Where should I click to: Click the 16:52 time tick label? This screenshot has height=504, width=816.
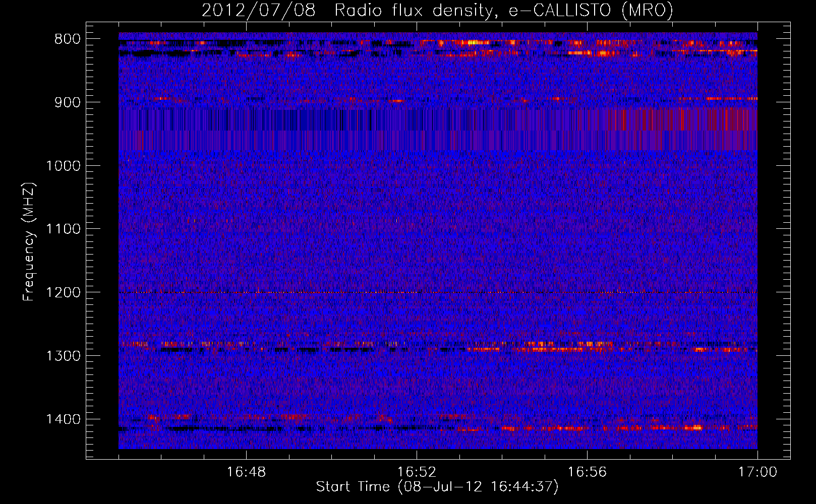(x=417, y=472)
